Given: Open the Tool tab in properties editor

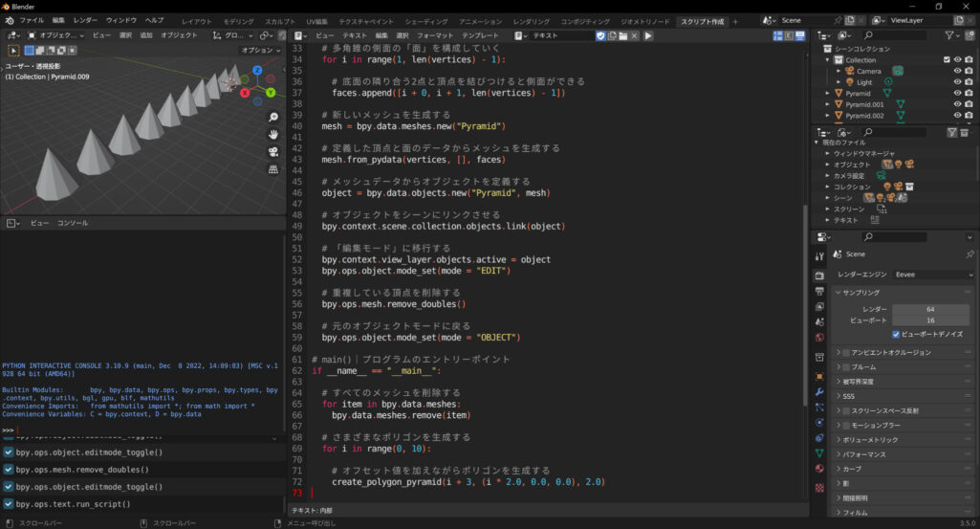Looking at the screenshot, I should [819, 256].
